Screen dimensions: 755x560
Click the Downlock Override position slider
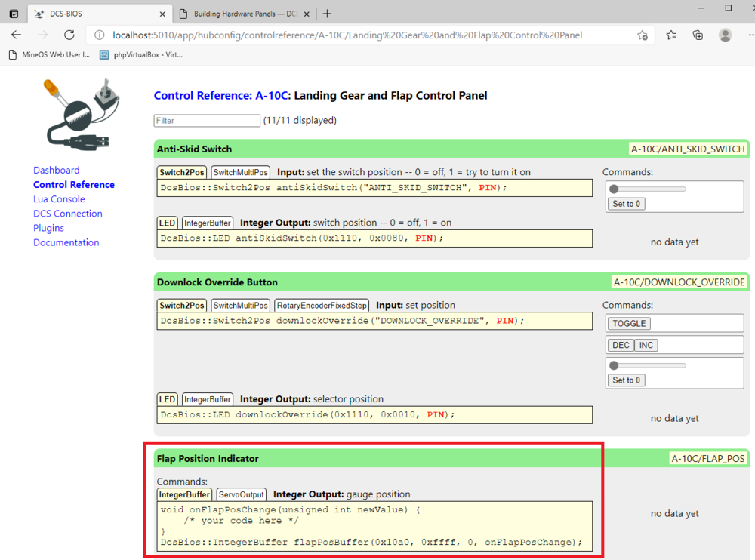click(x=649, y=365)
